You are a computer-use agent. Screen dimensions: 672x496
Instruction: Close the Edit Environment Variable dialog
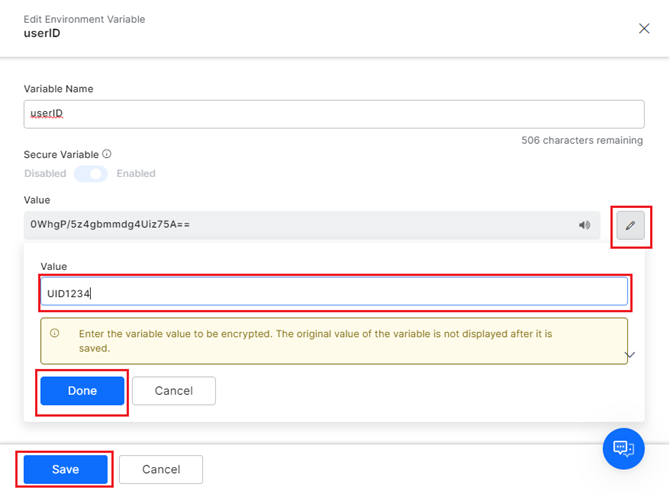click(644, 28)
